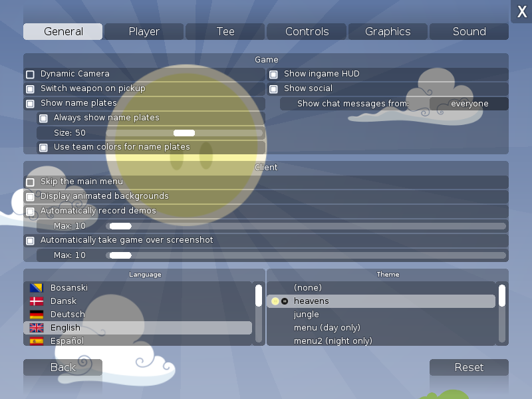Toggle the Show ingame HUD checkbox

(x=273, y=74)
